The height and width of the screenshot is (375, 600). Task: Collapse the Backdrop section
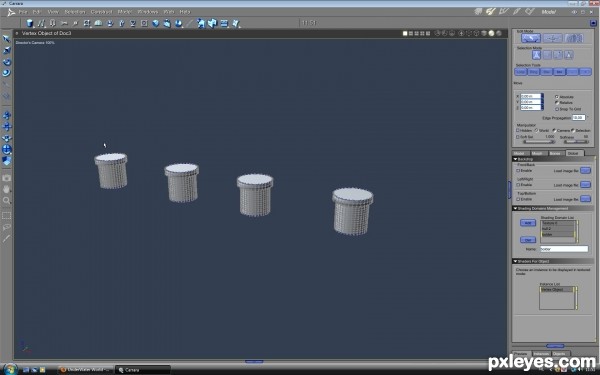pos(515,159)
